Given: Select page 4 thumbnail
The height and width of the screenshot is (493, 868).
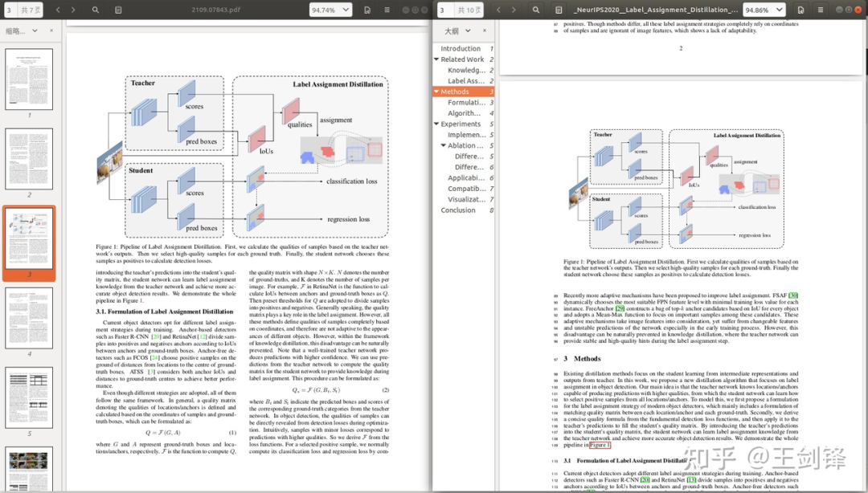Looking at the screenshot, I should [x=29, y=318].
